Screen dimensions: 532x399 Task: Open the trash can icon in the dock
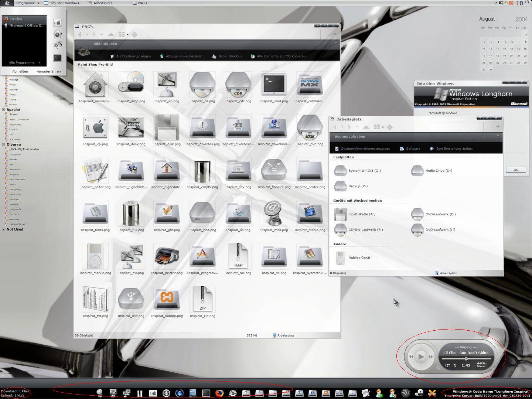[x=140, y=393]
